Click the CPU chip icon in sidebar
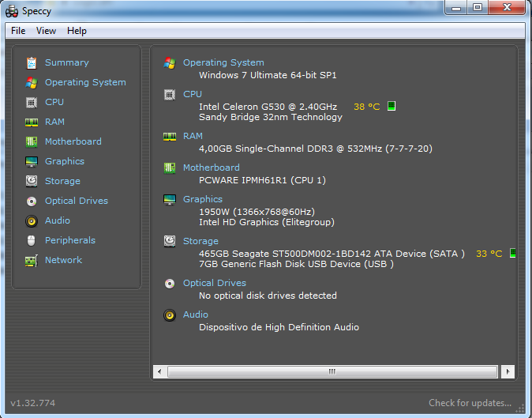The height and width of the screenshot is (418, 532). tap(32, 102)
